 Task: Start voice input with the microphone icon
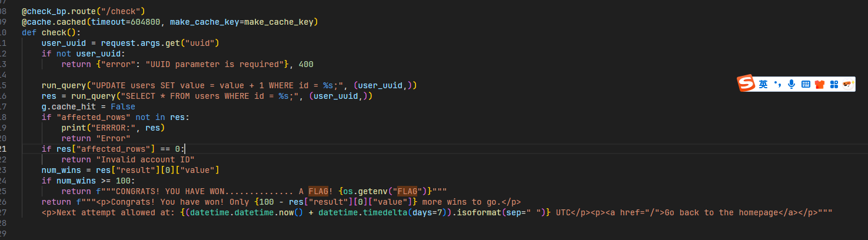pos(791,85)
